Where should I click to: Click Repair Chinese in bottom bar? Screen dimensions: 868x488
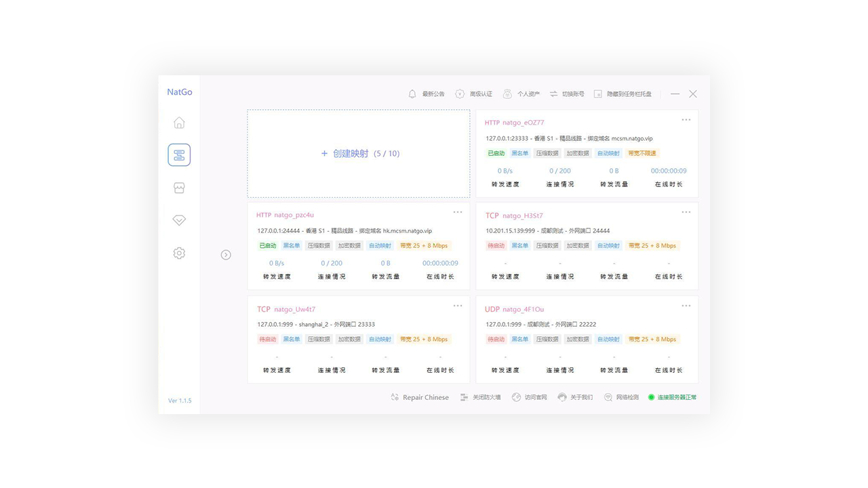pos(419,397)
